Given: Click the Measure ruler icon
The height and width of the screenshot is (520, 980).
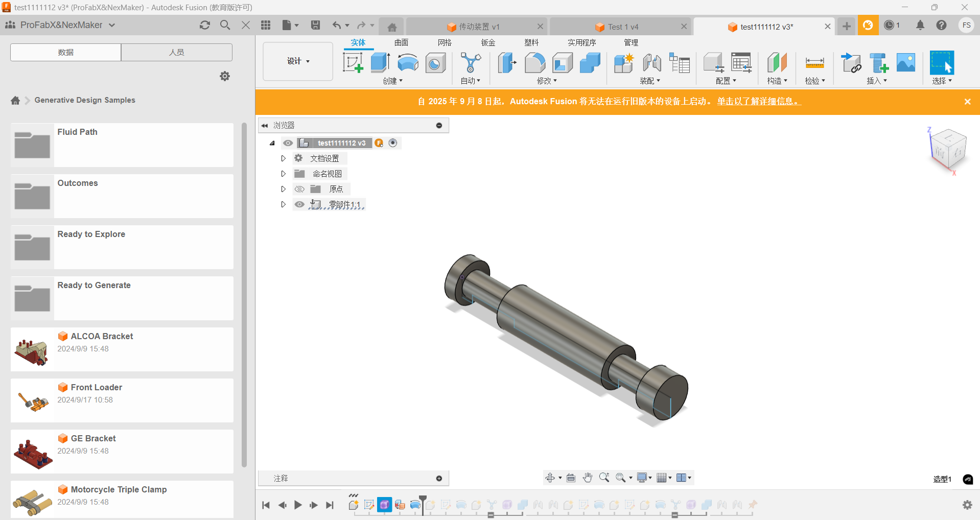Looking at the screenshot, I should click(x=814, y=63).
